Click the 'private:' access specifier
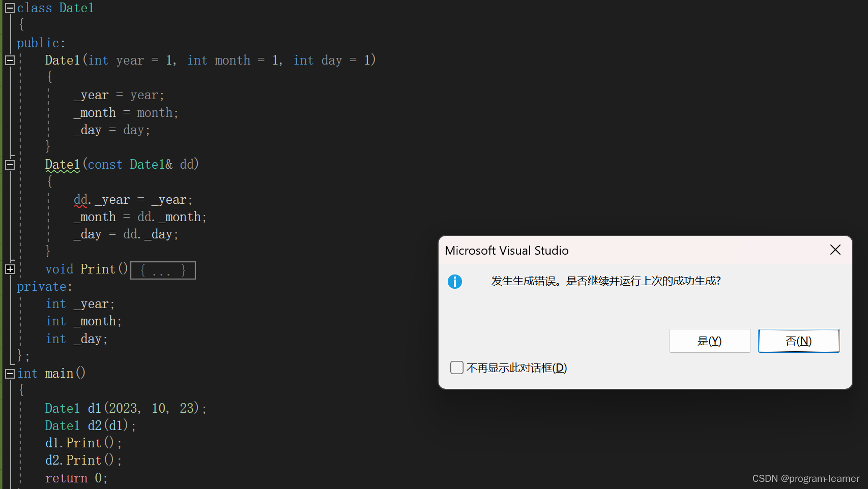Viewport: 868px width, 489px height. 45,287
